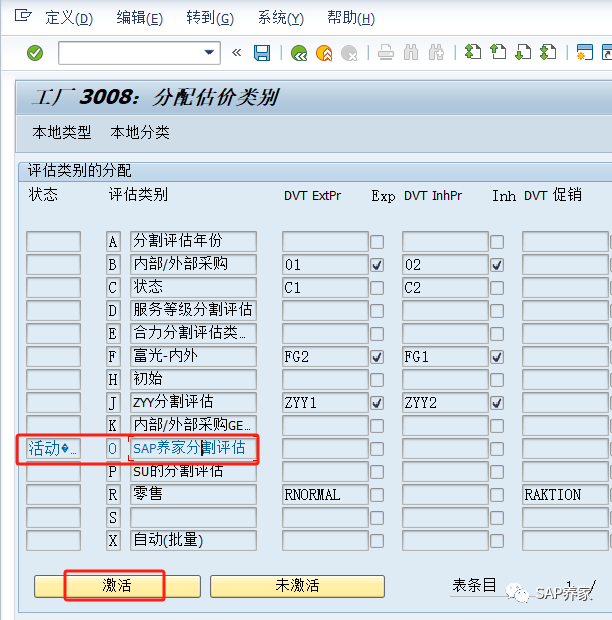Uncheck Inh checkbox for row B
Screen dimensions: 612x620
point(497,265)
